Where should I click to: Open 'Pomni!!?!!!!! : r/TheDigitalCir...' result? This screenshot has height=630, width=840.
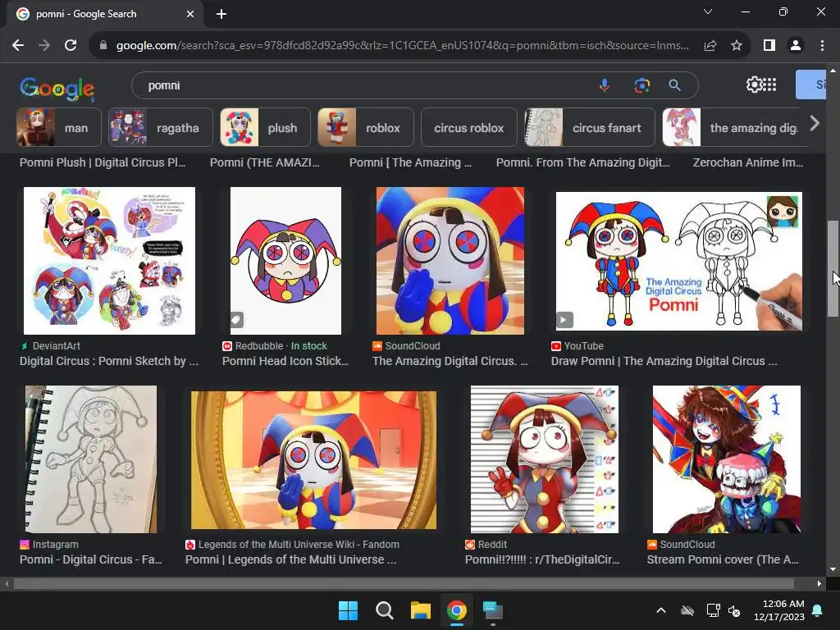click(x=542, y=559)
